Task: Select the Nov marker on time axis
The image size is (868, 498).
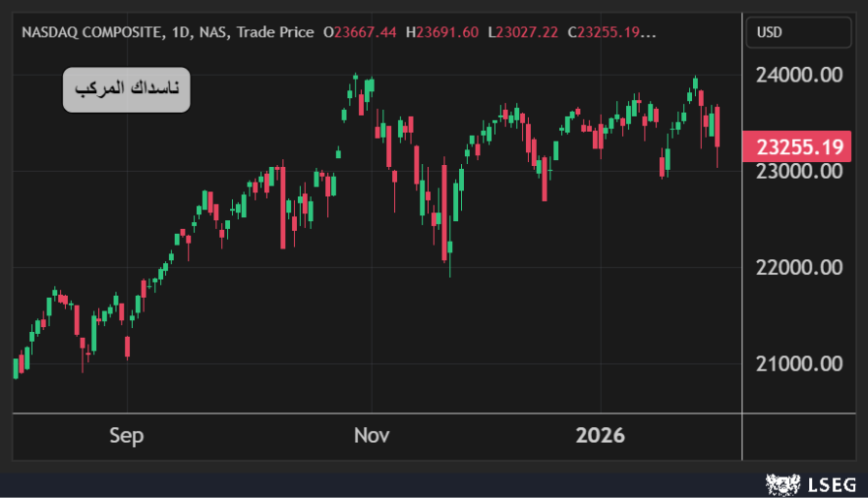Action: click(372, 436)
